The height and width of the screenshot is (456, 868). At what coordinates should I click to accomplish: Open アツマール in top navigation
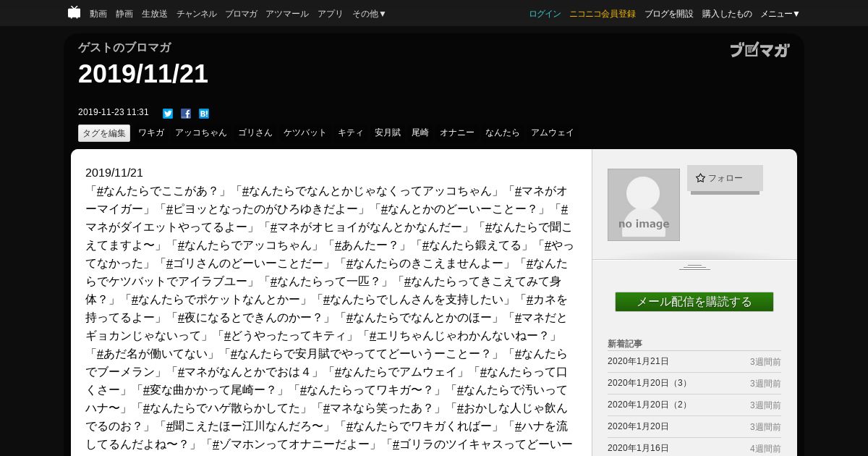coord(287,14)
